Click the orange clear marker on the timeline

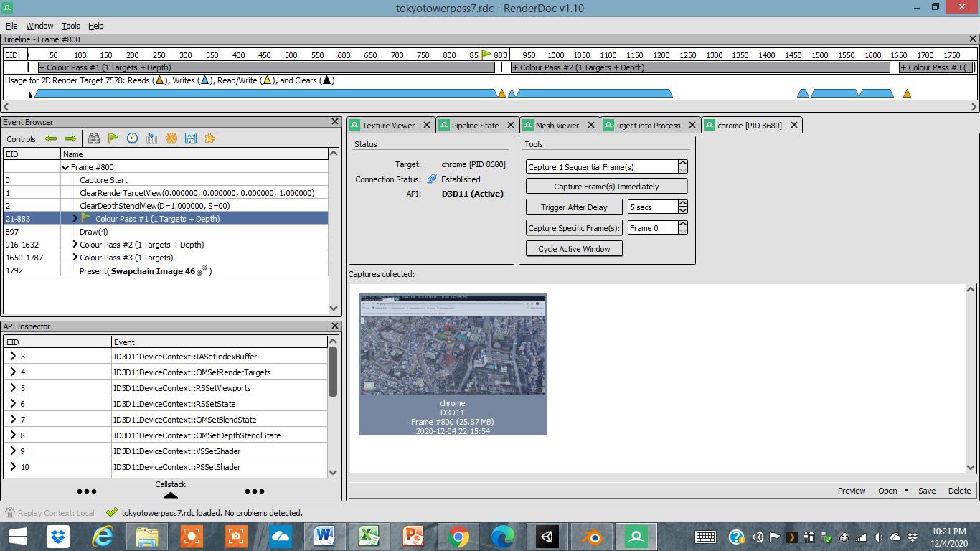(x=501, y=93)
